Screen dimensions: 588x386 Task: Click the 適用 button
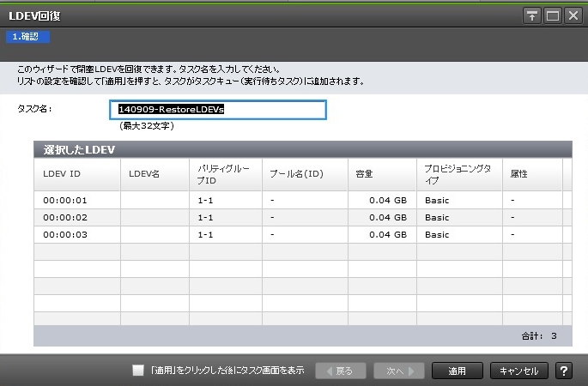click(458, 371)
